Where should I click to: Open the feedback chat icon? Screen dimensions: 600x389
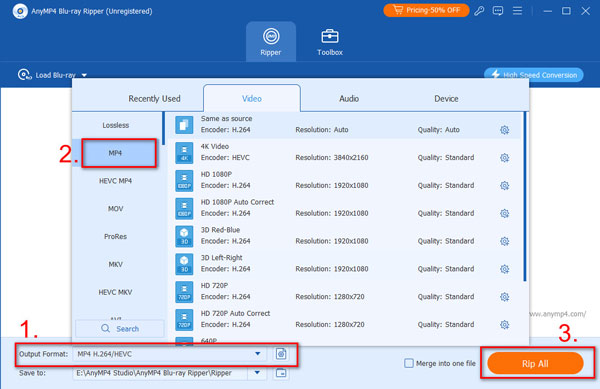click(498, 11)
